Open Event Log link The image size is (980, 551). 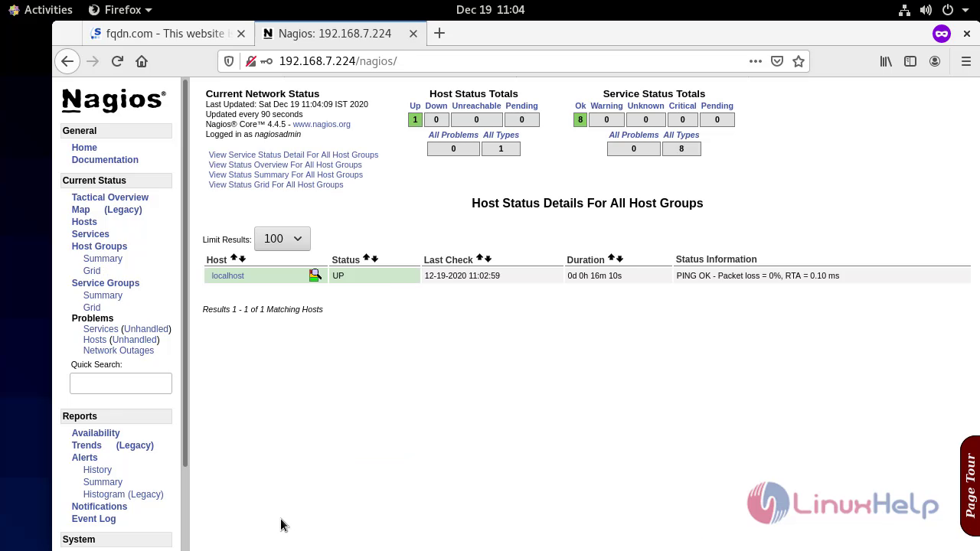click(93, 519)
